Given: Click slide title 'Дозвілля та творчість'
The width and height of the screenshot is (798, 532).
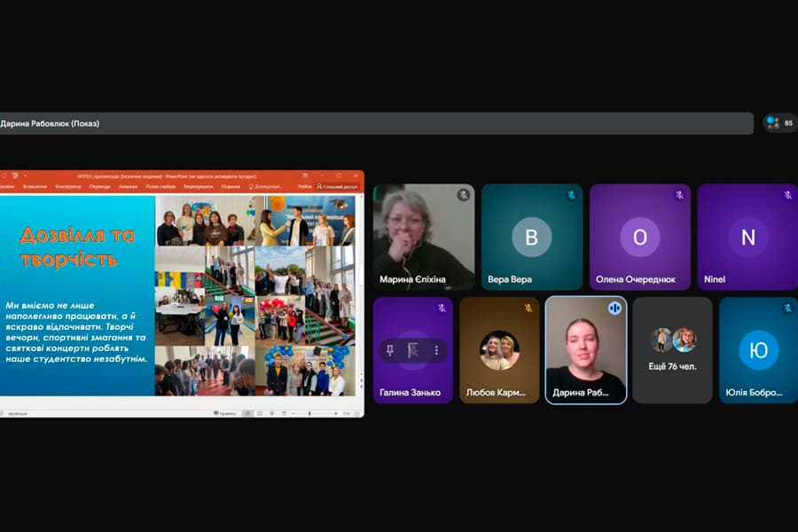Looking at the screenshot, I should click(x=77, y=246).
